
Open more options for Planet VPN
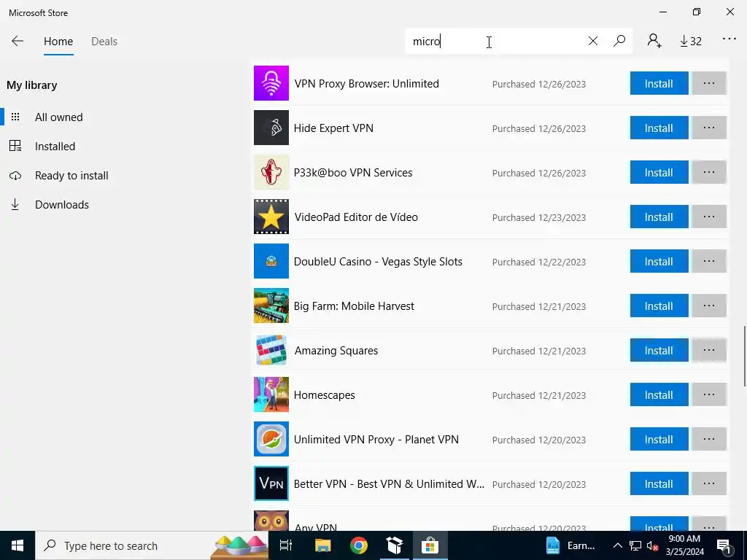coord(709,438)
